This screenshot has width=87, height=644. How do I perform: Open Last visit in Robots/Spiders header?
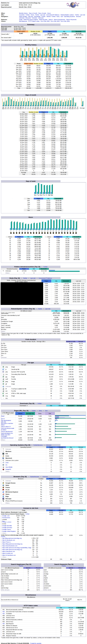pos(48,309)
